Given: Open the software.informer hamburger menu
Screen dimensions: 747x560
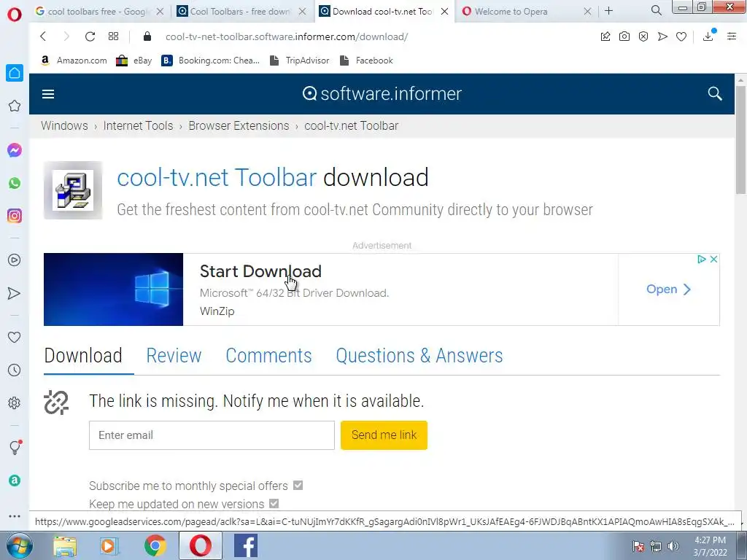Looking at the screenshot, I should pyautogui.click(x=48, y=94).
